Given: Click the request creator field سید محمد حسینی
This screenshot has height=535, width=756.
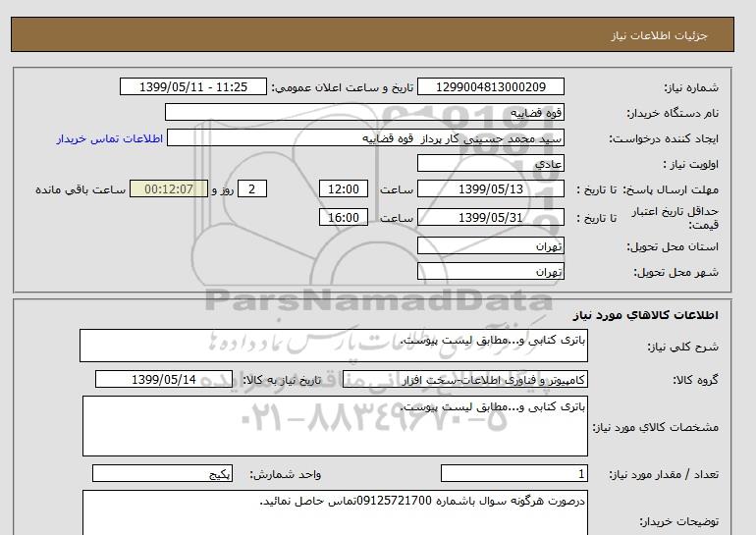Looking at the screenshot, I should point(365,137).
